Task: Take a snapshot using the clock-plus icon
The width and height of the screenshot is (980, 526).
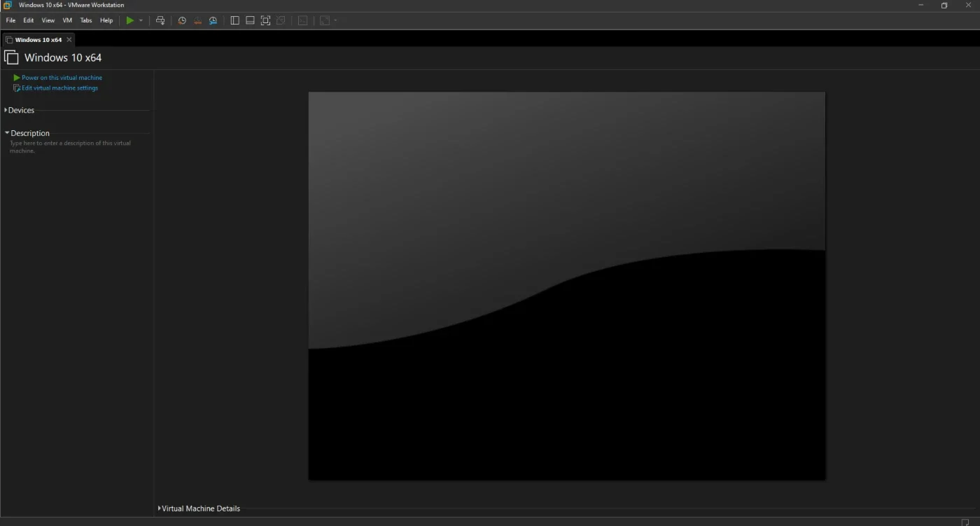Action: (x=182, y=20)
